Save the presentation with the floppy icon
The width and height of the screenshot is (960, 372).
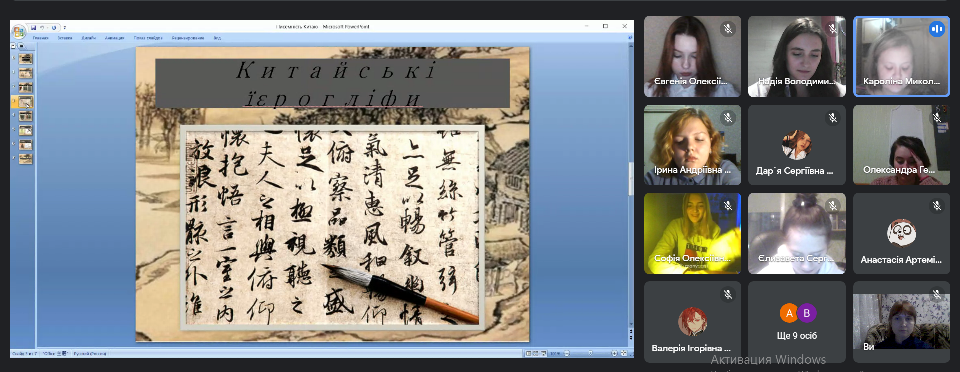coord(34,28)
